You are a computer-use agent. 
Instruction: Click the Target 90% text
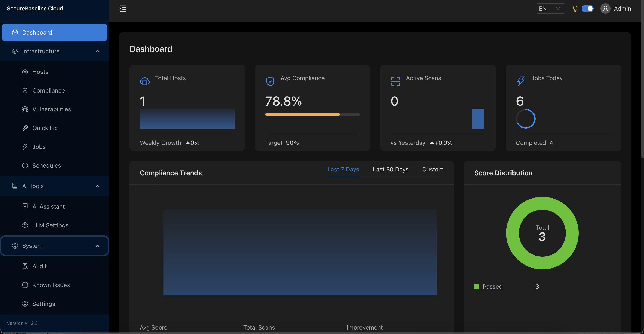pyautogui.click(x=282, y=143)
